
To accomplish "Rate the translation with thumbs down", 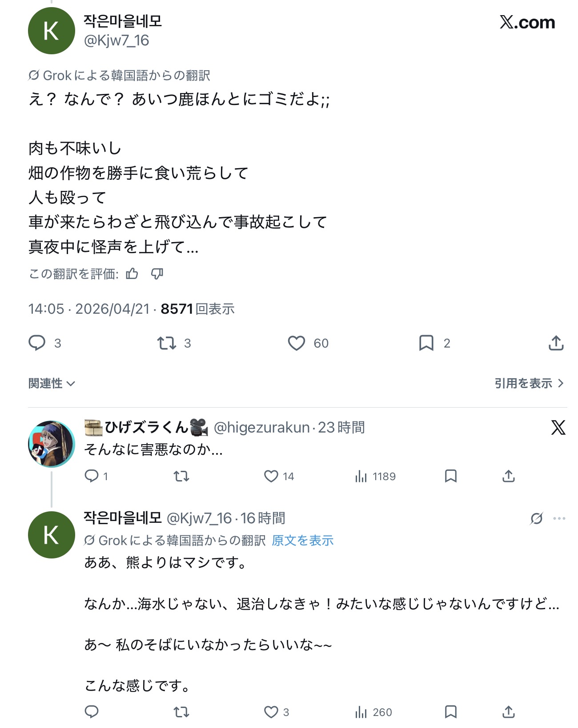I will [157, 274].
